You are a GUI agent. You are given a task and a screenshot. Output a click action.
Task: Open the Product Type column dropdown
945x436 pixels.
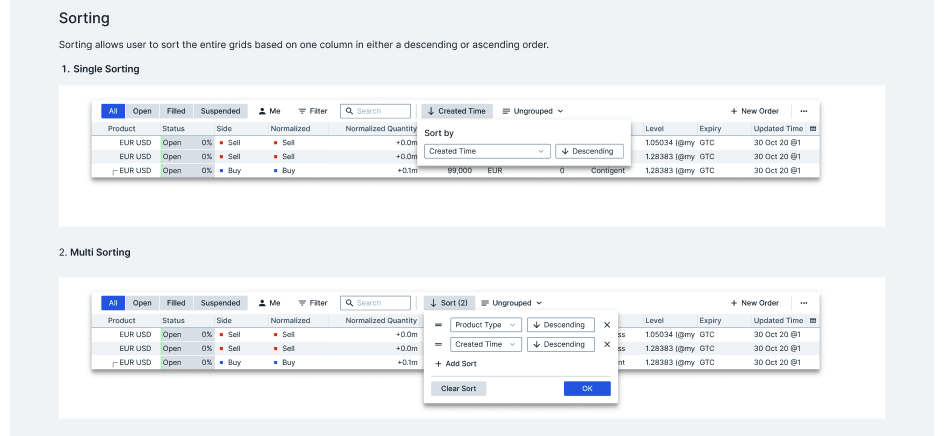click(486, 325)
